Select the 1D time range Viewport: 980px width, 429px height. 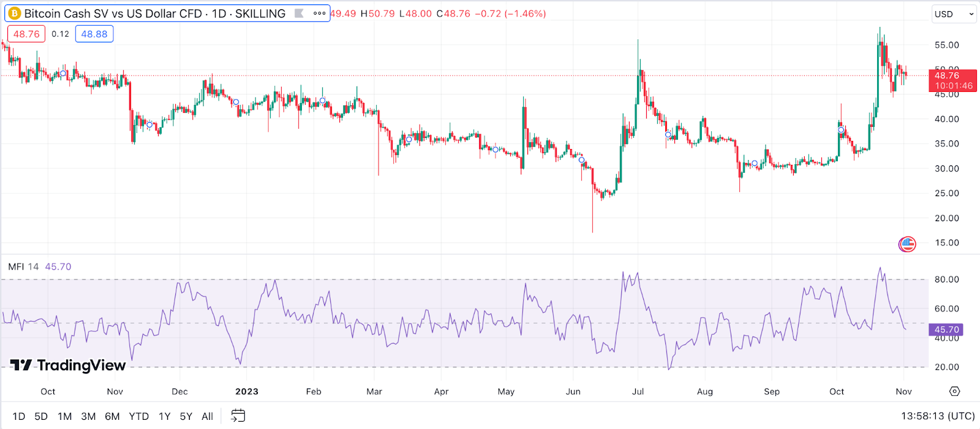tap(19, 417)
